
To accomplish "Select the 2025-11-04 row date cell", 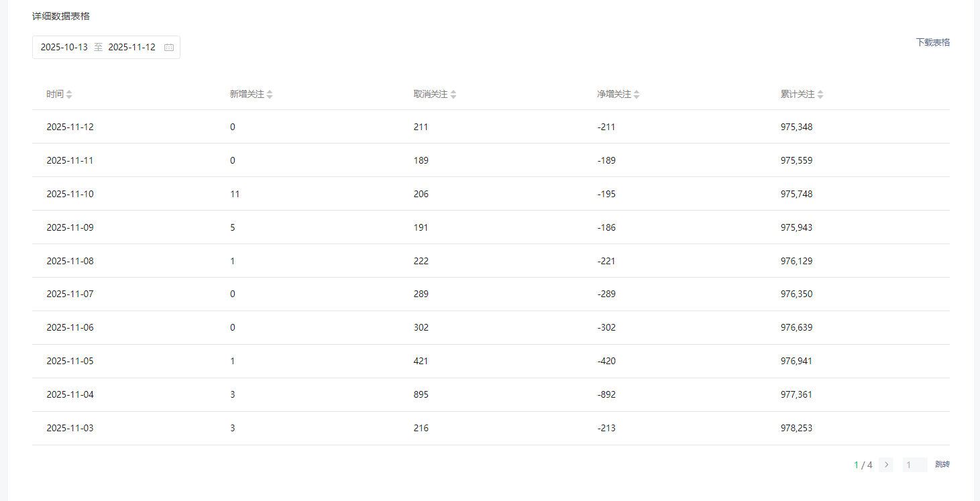I will [70, 394].
